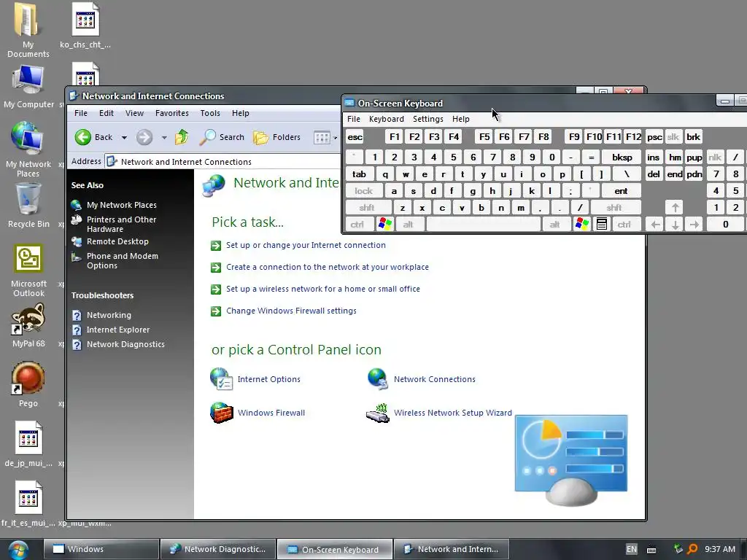
Task: Switch to Network Diagnostic taskbar button
Action: pos(218,549)
